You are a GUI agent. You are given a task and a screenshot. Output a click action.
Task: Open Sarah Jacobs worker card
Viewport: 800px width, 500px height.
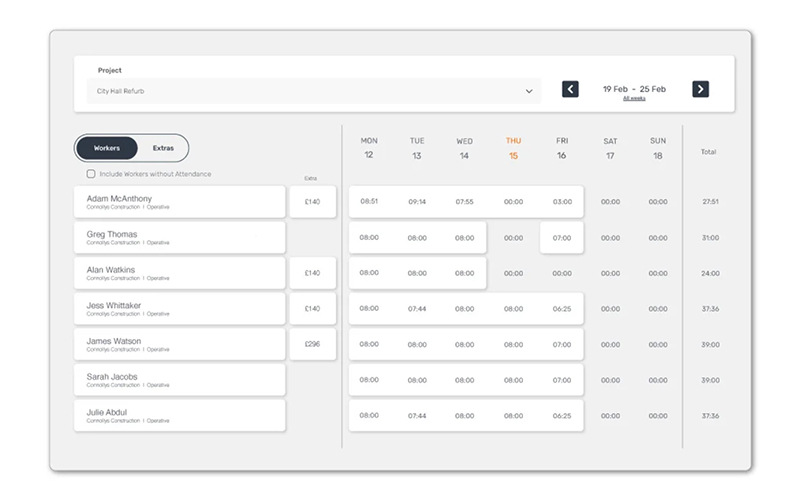[x=180, y=380]
